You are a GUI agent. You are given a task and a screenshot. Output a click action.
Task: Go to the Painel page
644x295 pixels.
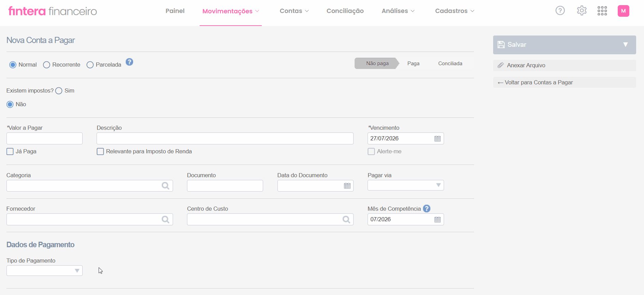[x=175, y=11]
